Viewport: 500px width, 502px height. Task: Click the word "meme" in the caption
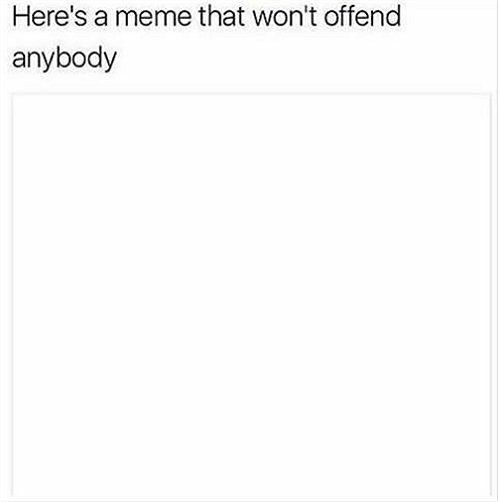pyautogui.click(x=153, y=19)
